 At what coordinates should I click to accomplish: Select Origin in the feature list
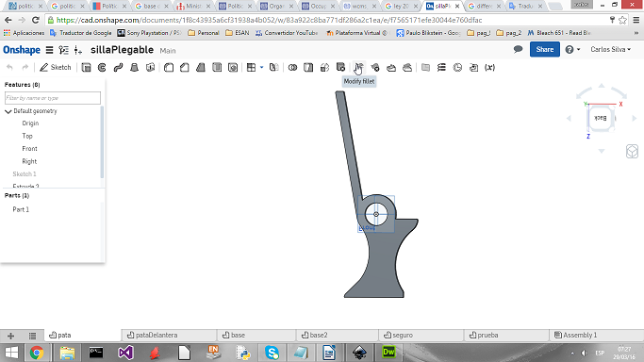pos(30,123)
